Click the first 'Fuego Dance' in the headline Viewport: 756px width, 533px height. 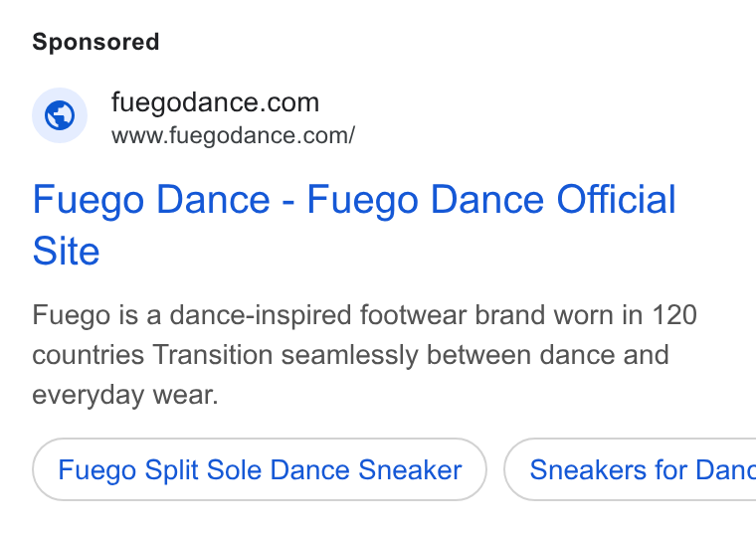tap(151, 200)
